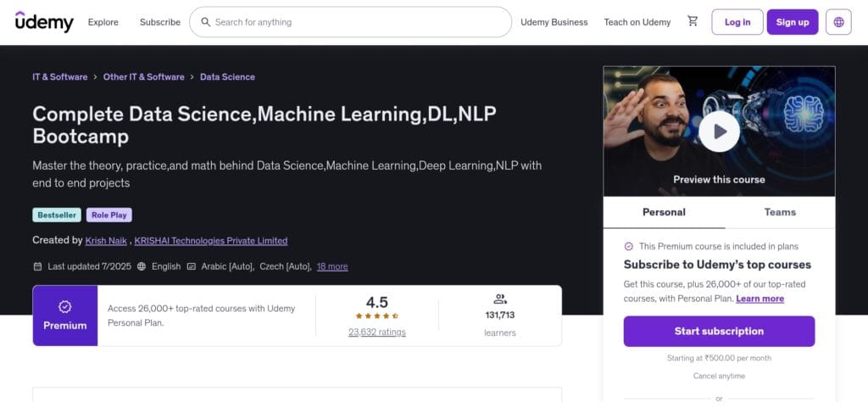
Task: Click the Cancel anytime text
Action: coord(719,376)
